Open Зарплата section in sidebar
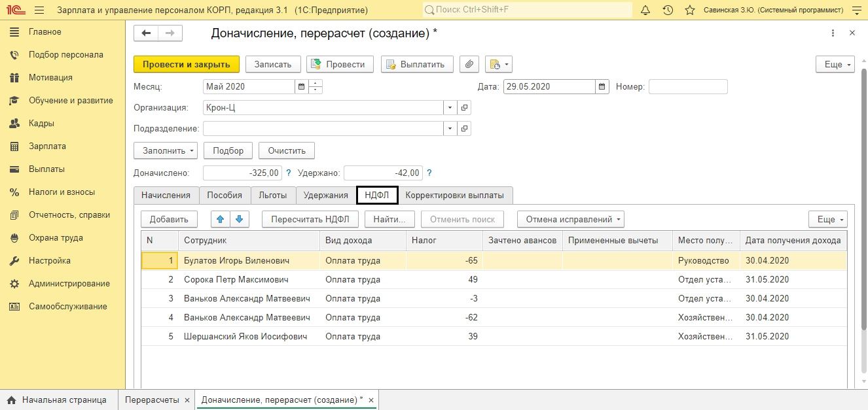This screenshot has width=868, height=410. point(47,146)
